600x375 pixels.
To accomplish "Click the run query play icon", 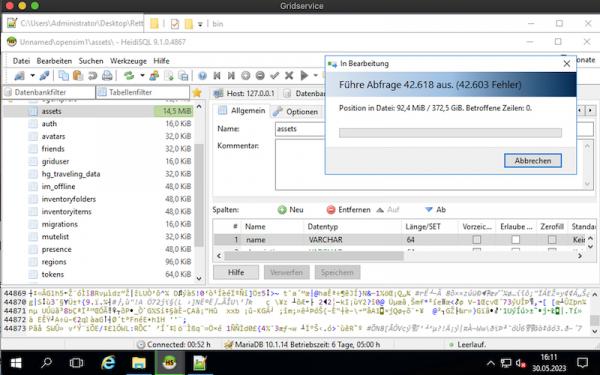I will [304, 75].
